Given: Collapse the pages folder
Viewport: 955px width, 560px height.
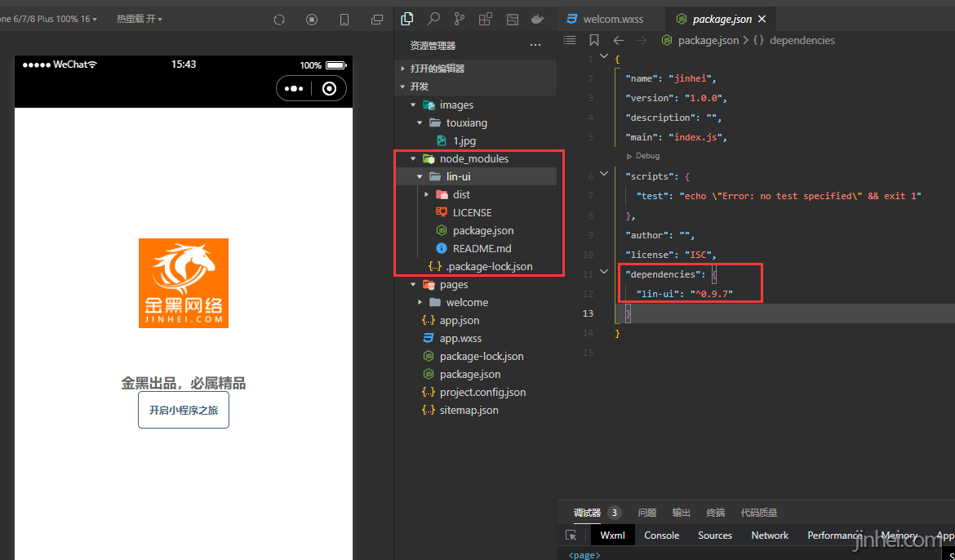Looking at the screenshot, I should pyautogui.click(x=413, y=285).
